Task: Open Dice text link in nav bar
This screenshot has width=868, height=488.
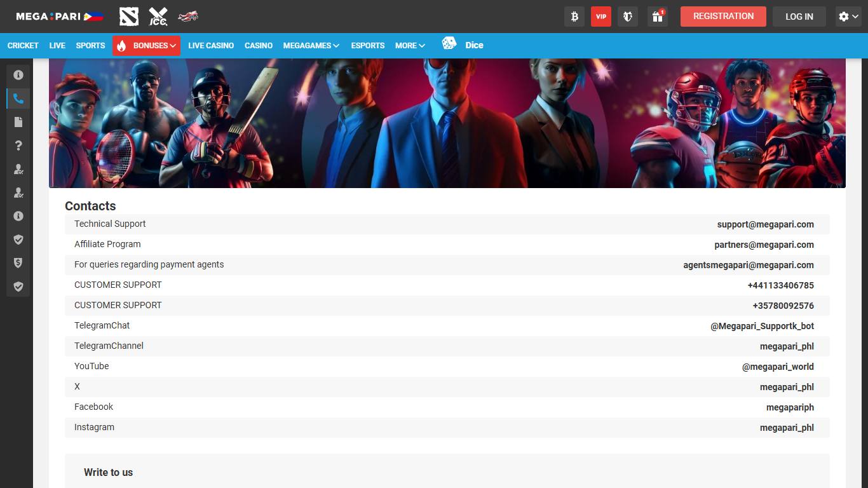Action: 474,45
